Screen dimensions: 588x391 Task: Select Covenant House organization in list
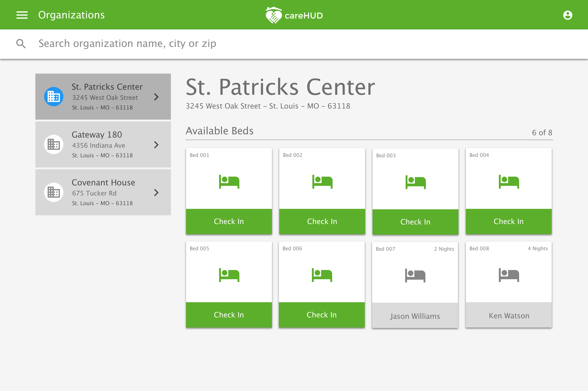(103, 192)
